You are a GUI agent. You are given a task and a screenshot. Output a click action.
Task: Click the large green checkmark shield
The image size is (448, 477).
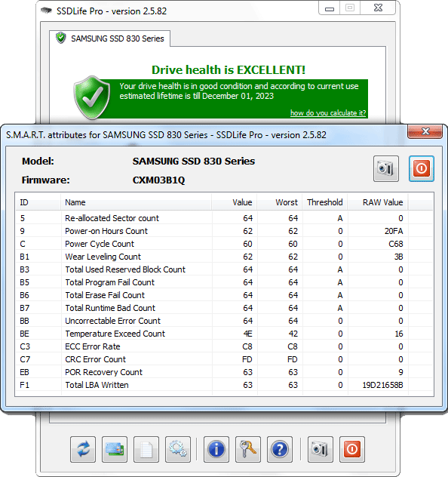92,97
